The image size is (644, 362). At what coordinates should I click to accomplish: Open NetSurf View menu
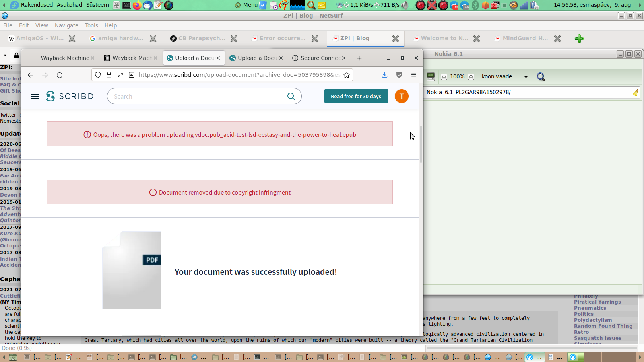[42, 25]
